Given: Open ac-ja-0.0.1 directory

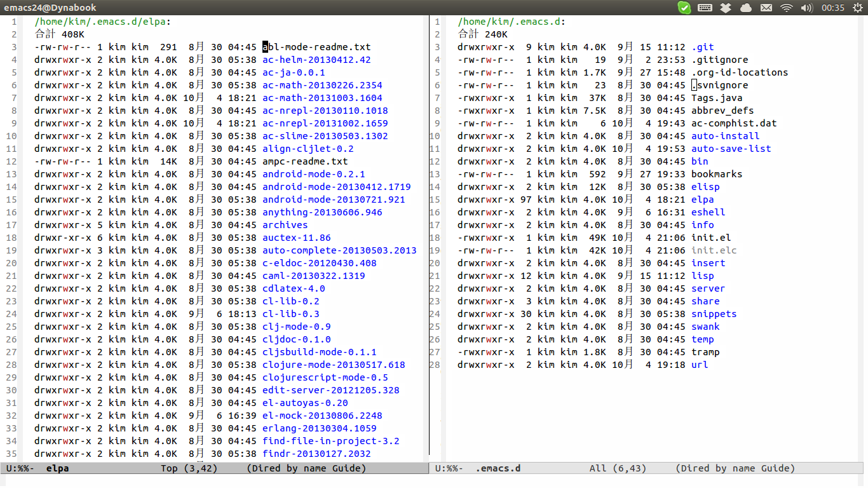Looking at the screenshot, I should (294, 72).
